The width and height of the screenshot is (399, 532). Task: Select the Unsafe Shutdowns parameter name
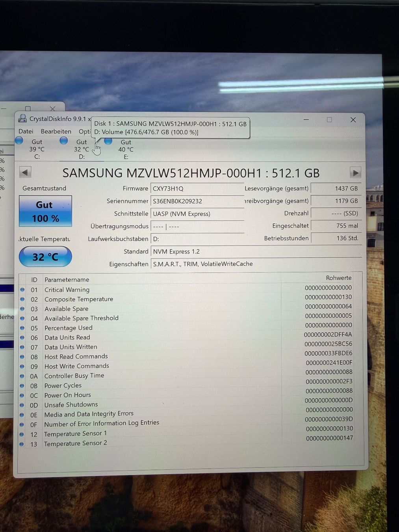click(x=71, y=405)
